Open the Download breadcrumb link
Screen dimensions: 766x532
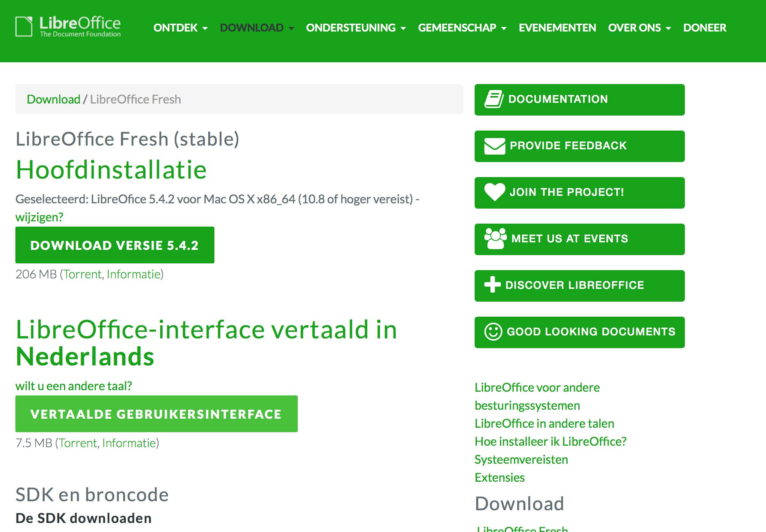(x=53, y=99)
